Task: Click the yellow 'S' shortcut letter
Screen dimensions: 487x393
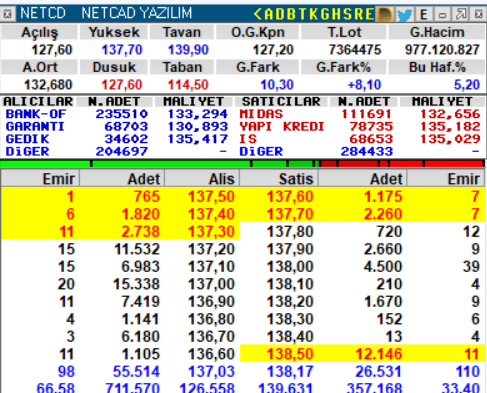Action: 347,14
